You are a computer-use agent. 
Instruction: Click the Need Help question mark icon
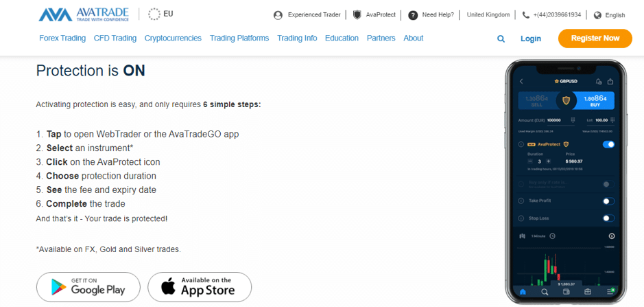click(x=413, y=15)
